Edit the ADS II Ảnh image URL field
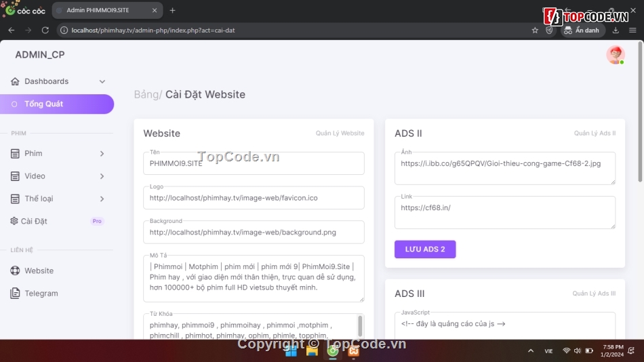The width and height of the screenshot is (644, 362). tap(505, 169)
